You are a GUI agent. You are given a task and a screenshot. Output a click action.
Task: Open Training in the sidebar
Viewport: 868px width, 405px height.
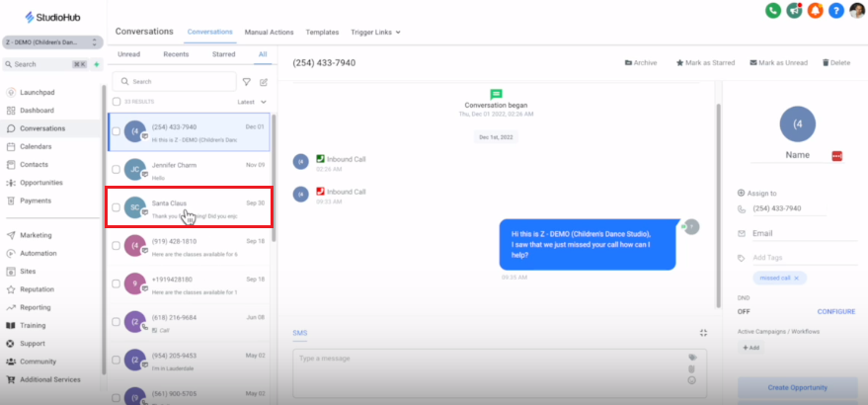pos(33,325)
